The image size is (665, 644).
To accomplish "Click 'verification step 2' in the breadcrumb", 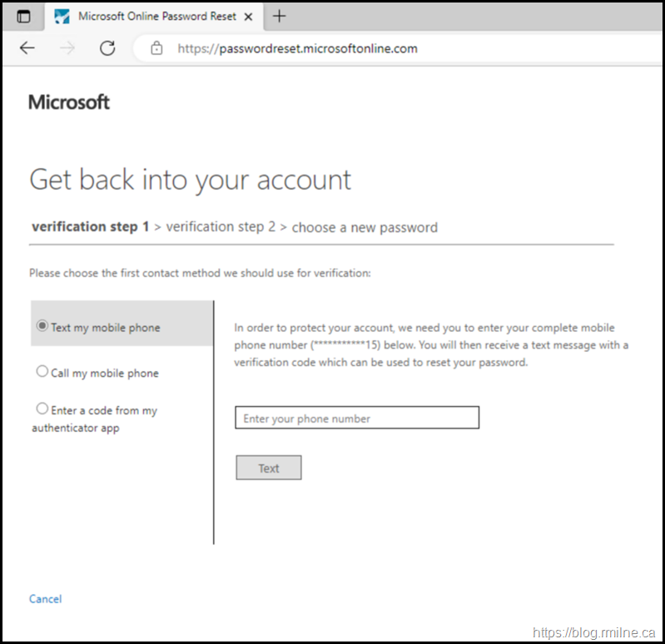I will (x=221, y=227).
